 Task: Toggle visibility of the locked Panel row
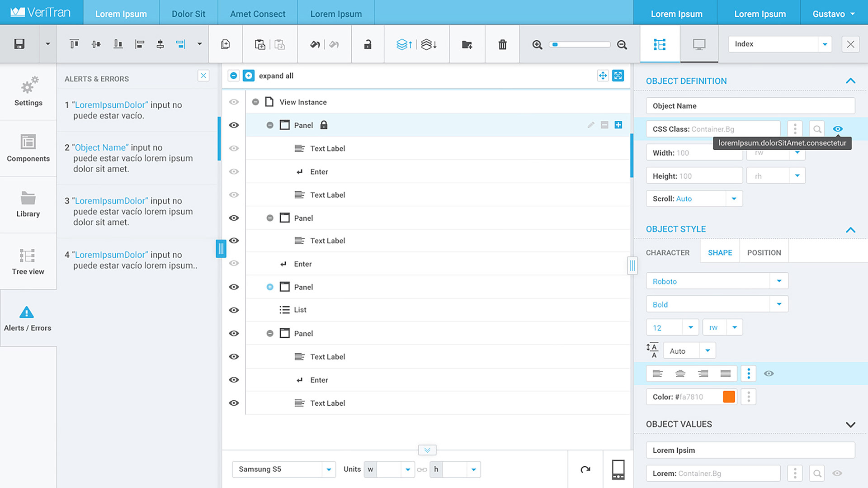(x=234, y=125)
